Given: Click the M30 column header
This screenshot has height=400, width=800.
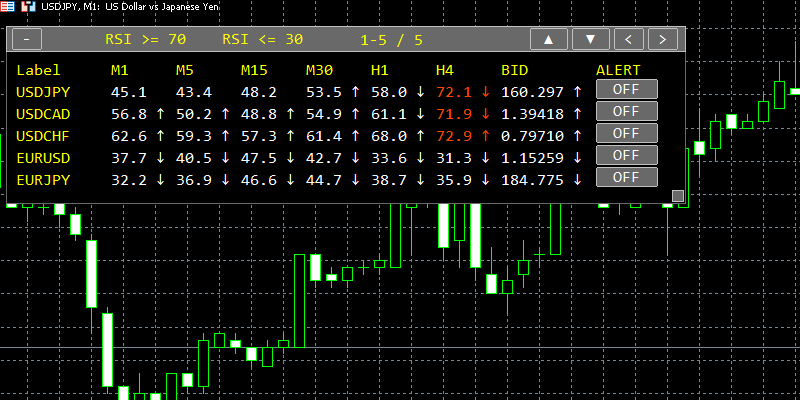Looking at the screenshot, I should tap(319, 70).
